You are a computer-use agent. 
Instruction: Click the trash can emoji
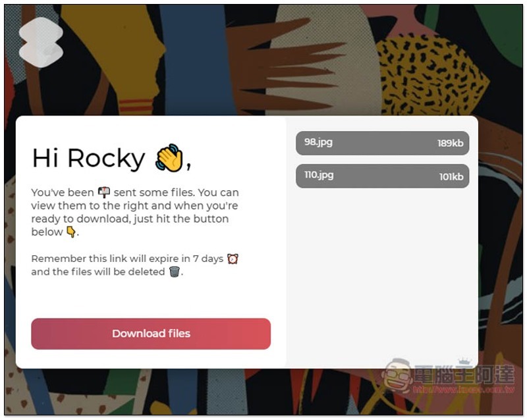(175, 271)
